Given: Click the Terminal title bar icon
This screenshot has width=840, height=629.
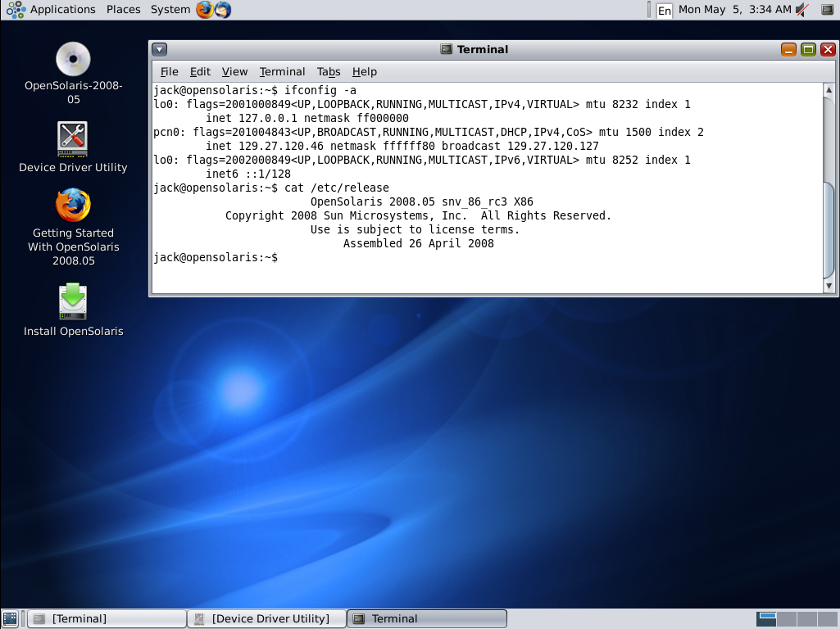Looking at the screenshot, I should click(447, 49).
